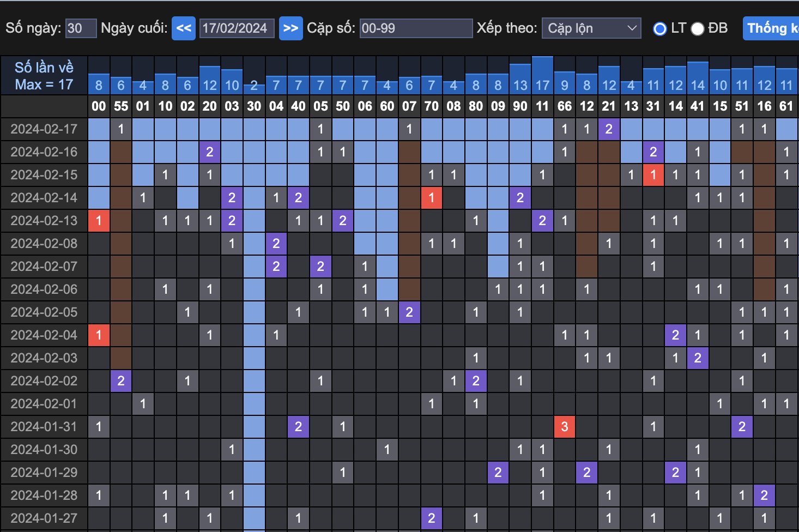Click column header 41

tap(698, 106)
